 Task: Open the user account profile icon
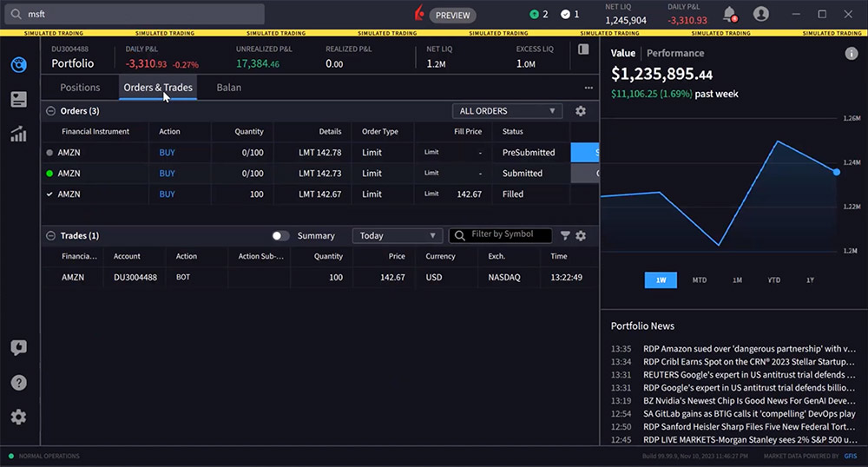pyautogui.click(x=761, y=14)
